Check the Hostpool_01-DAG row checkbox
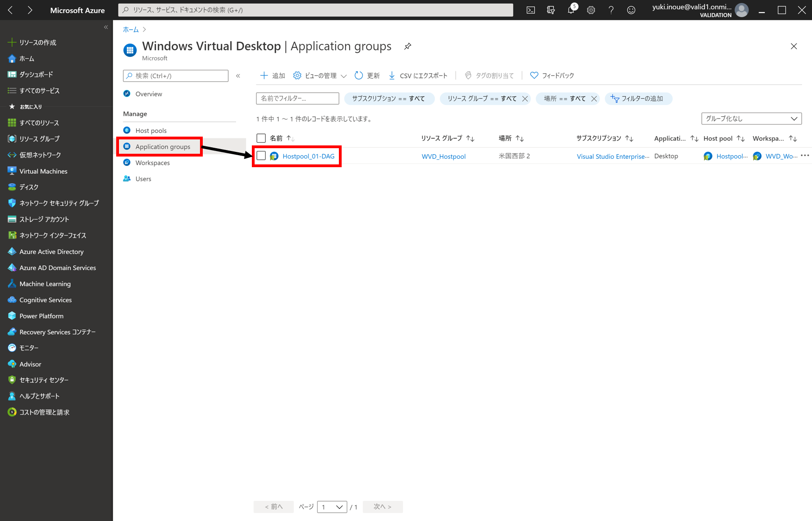This screenshot has height=521, width=812. pos(261,156)
